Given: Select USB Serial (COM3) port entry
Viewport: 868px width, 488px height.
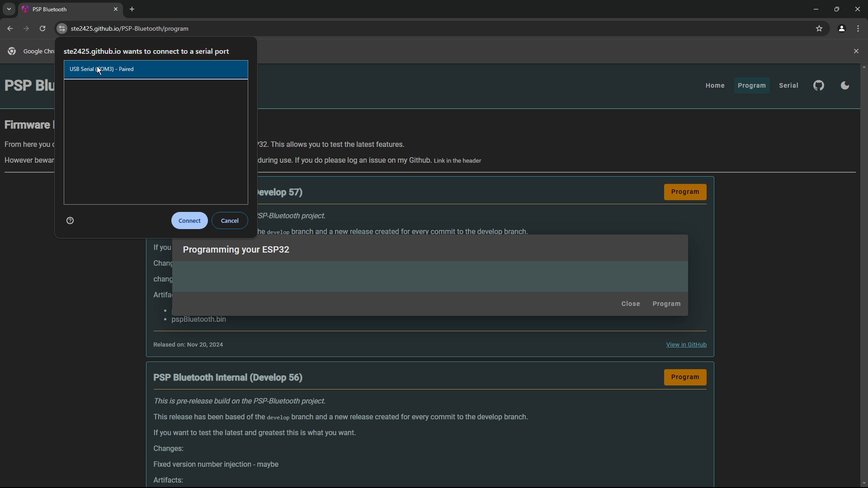Looking at the screenshot, I should click(156, 69).
